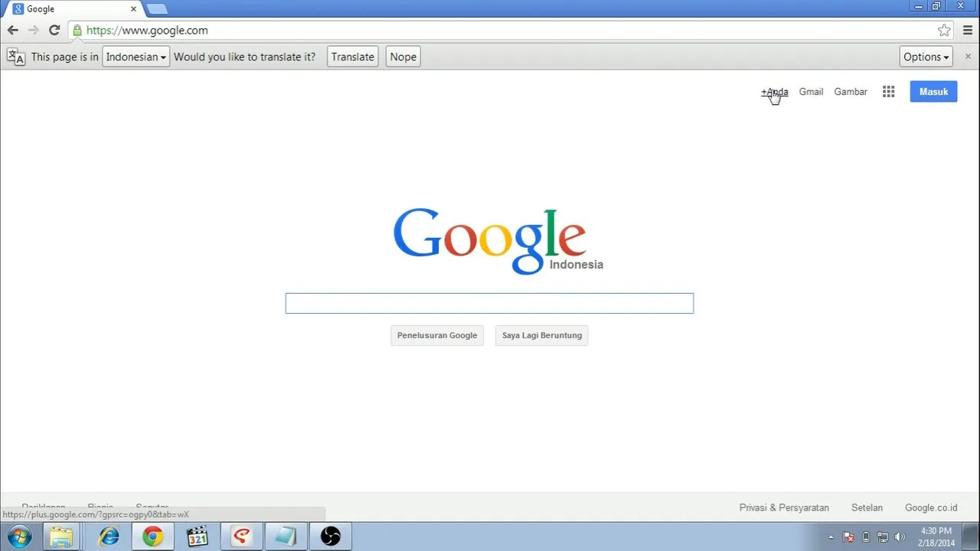Click into the Google search box
Viewport: 980px width, 551px height.
click(x=489, y=303)
